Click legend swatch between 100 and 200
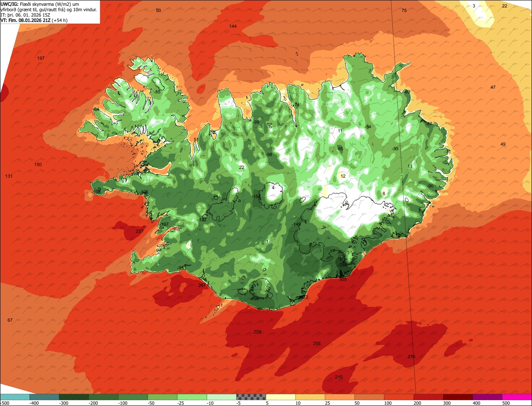The image size is (532, 406). [x=399, y=397]
